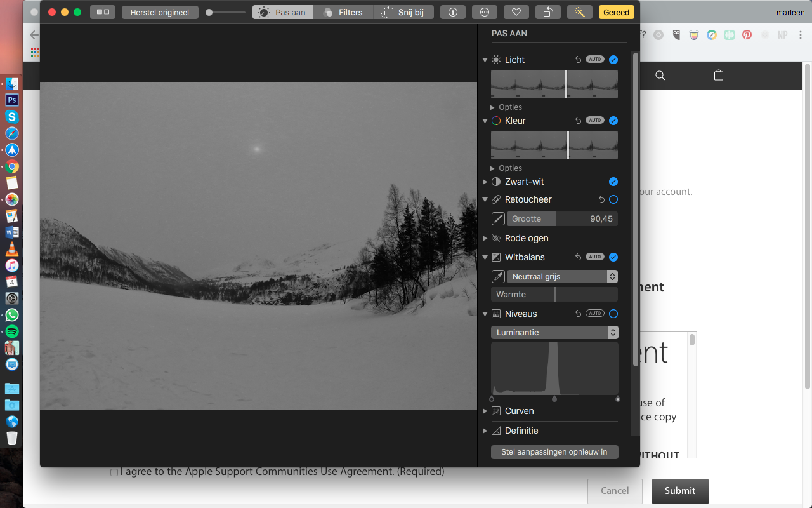812x508 pixels.
Task: Open Skype from the Dock
Action: point(12,117)
